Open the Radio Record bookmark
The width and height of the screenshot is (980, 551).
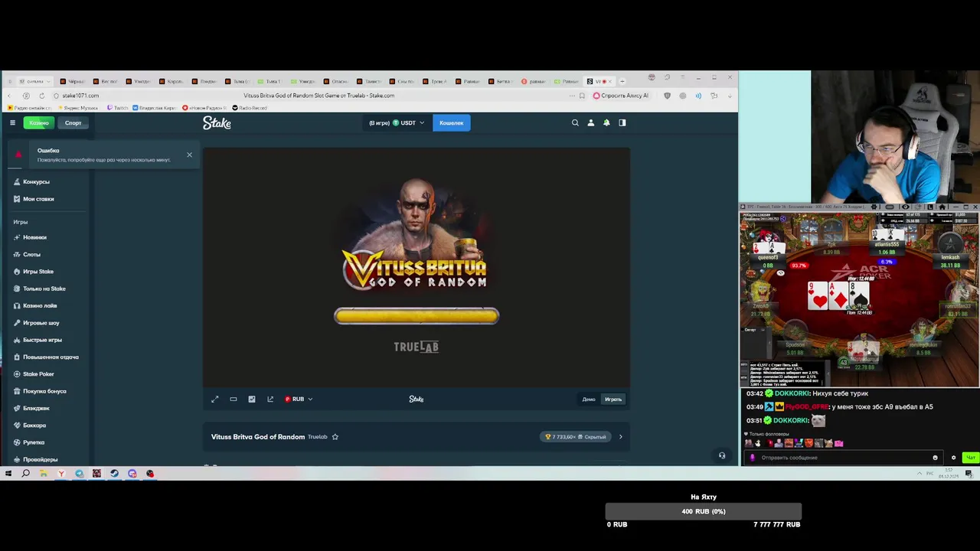249,108
